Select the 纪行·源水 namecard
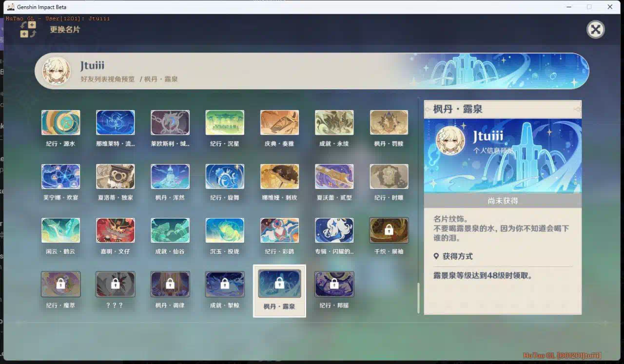 (60, 123)
